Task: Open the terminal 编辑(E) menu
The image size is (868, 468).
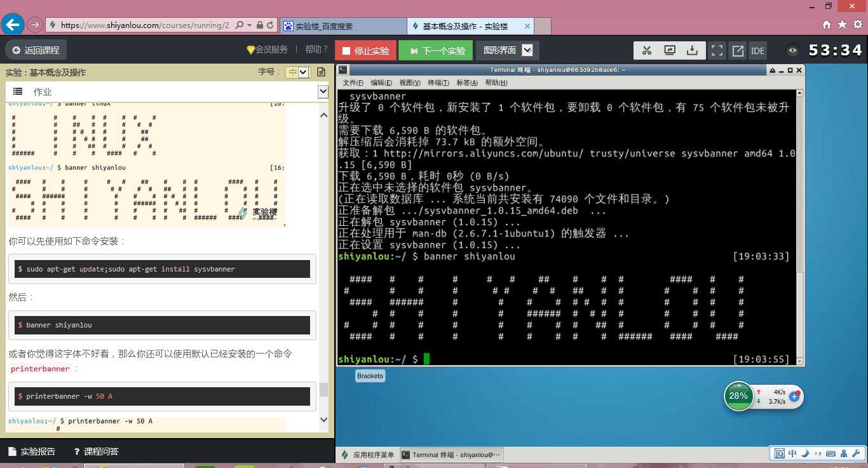Action: (x=381, y=83)
